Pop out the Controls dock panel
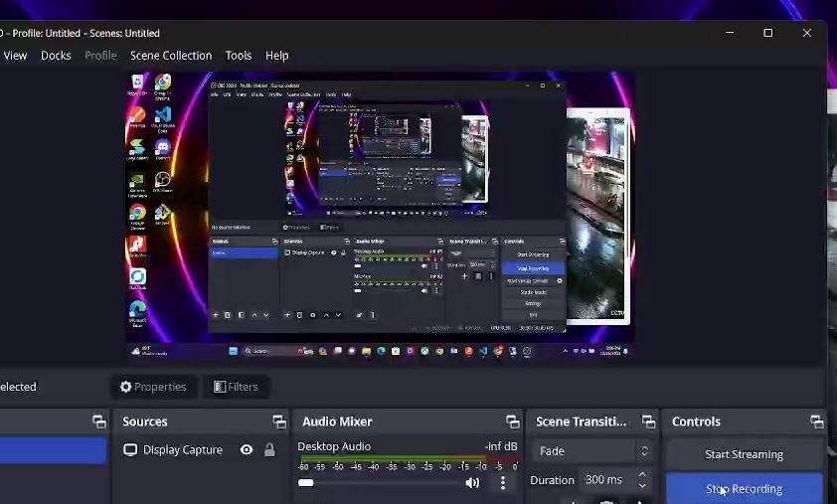The image size is (837, 504). pos(816,421)
